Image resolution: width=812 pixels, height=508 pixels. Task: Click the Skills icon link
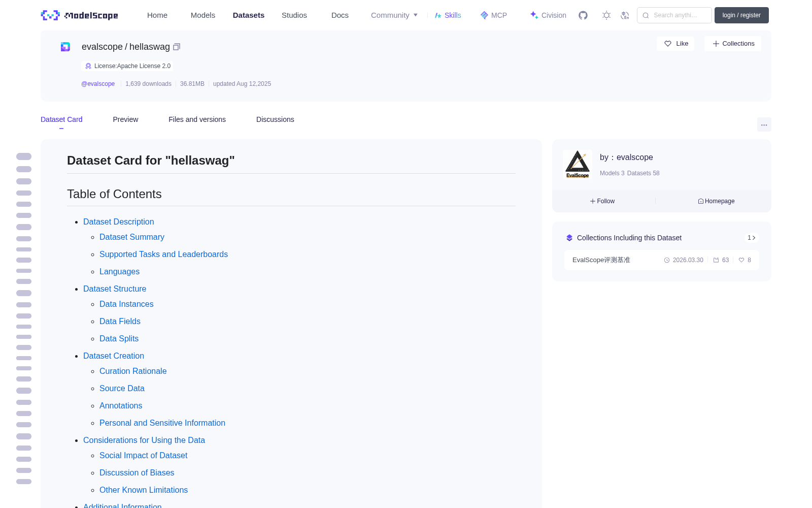tap(448, 15)
